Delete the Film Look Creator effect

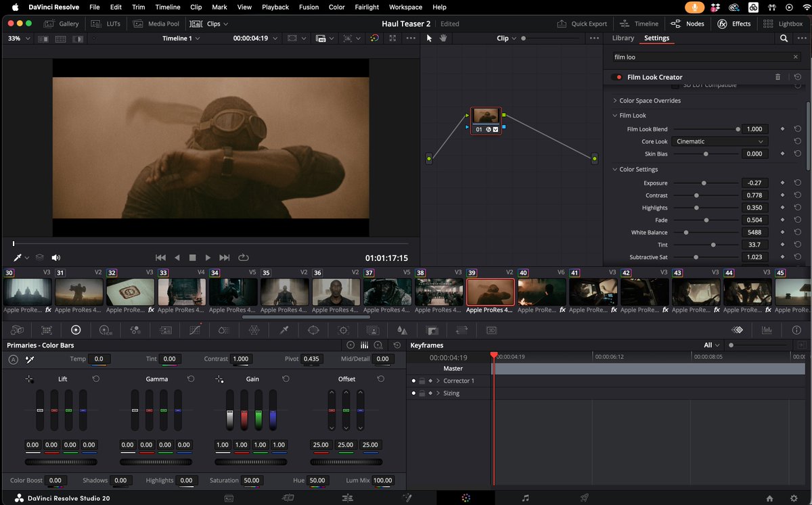click(777, 77)
